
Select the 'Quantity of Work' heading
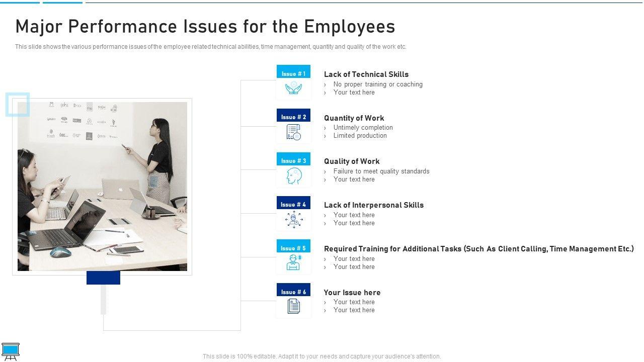[354, 118]
